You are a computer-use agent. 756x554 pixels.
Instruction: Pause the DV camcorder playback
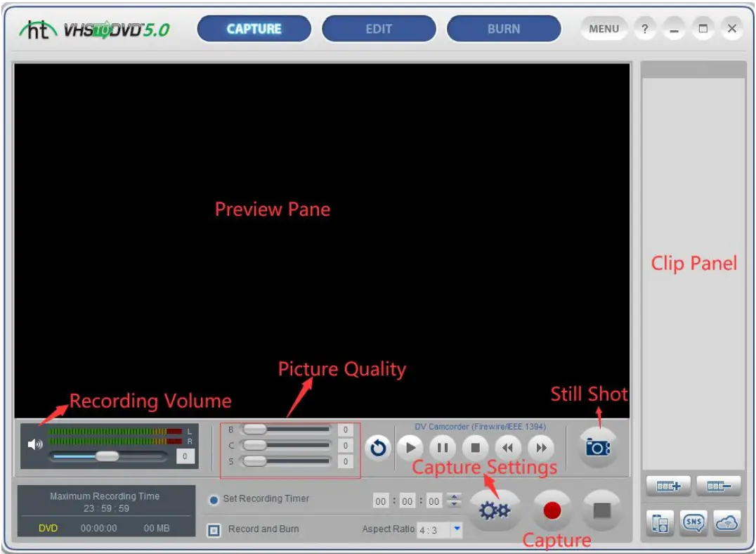443,448
